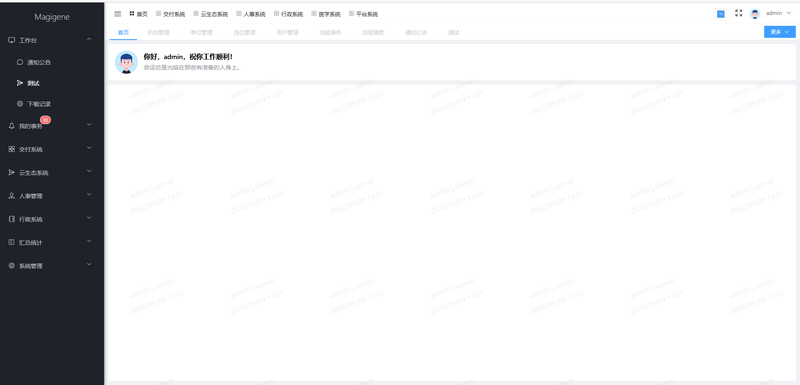
Task: Click the blue square icon beside fullscreen
Action: 720,14
